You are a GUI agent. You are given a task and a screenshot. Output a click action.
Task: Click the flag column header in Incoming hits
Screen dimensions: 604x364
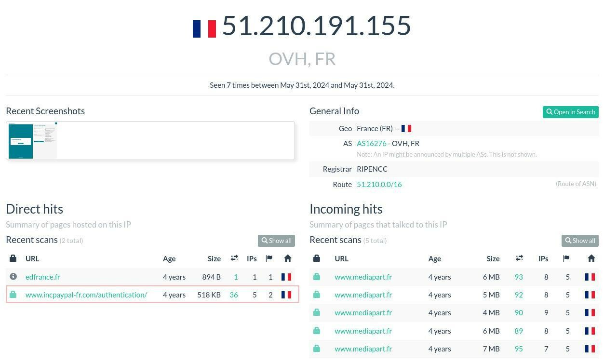coord(566,258)
